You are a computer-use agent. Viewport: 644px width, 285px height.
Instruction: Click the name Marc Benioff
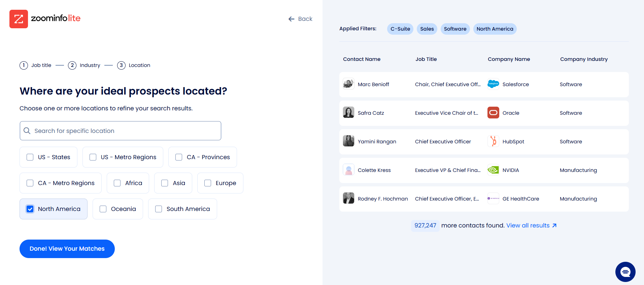(373, 84)
